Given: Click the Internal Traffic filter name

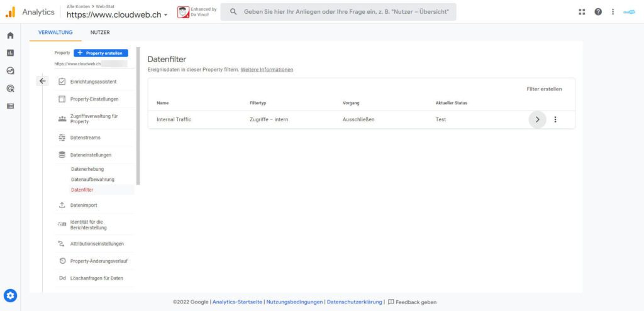Looking at the screenshot, I should 174,120.
